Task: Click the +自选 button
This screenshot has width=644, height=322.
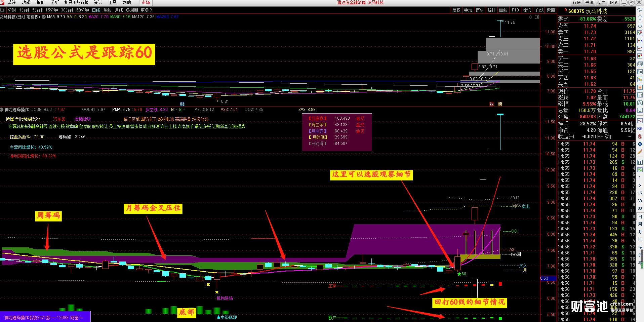Action: click(539, 10)
